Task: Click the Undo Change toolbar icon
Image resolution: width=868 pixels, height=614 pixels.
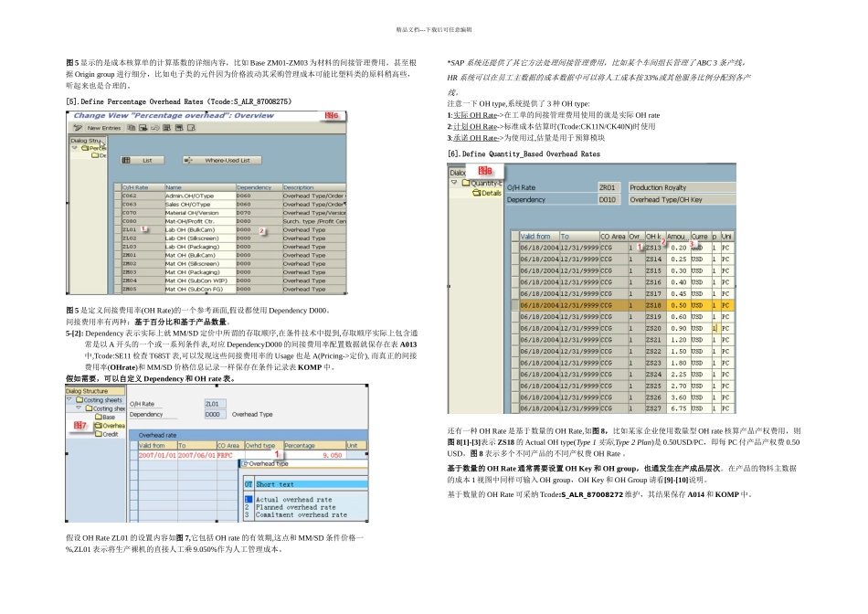Action: 155,128
